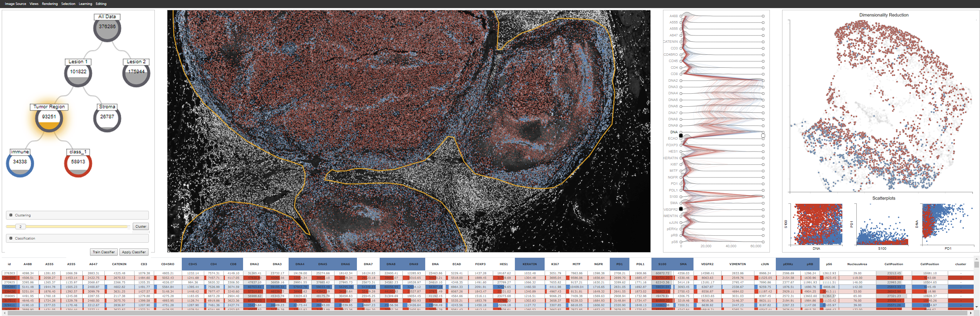Select the highlighted Tumor Region node

click(x=48, y=119)
